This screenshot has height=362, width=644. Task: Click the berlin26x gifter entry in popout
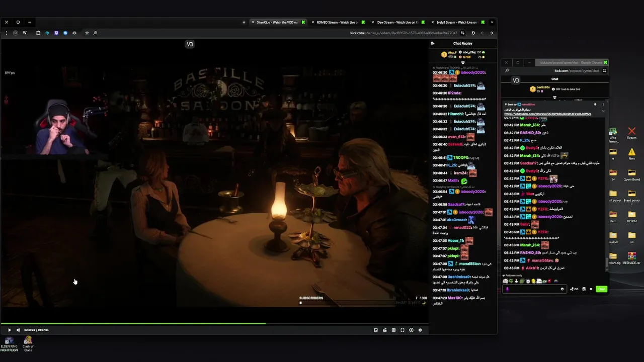[x=539, y=89]
